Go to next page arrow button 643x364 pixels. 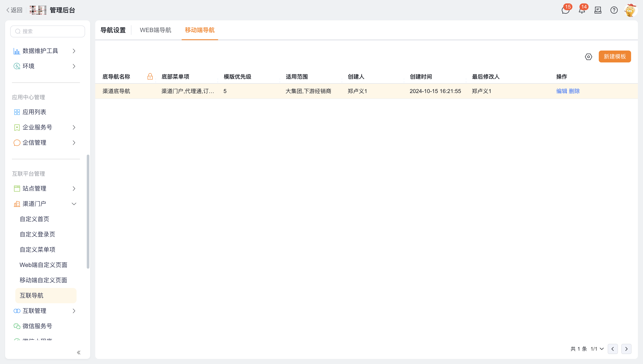point(626,349)
